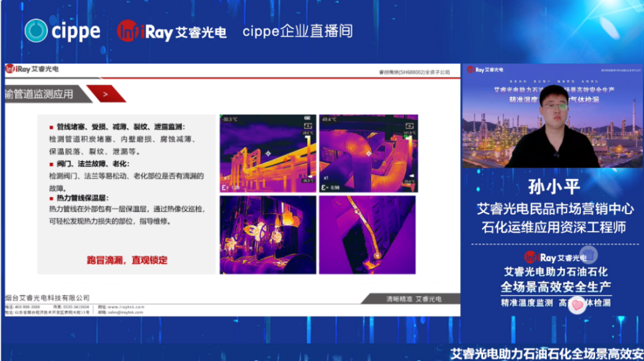This screenshot has height=361, width=644.
Task: Click the sales@iraytek.com email link
Action: click(x=125, y=312)
